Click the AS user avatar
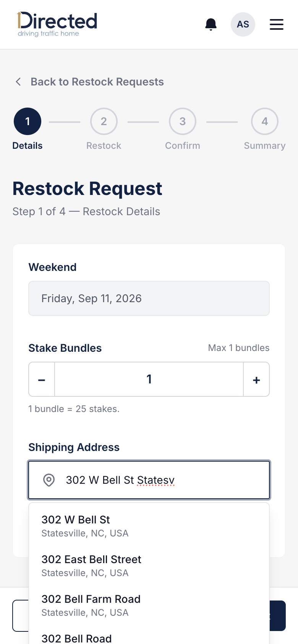 point(243,24)
